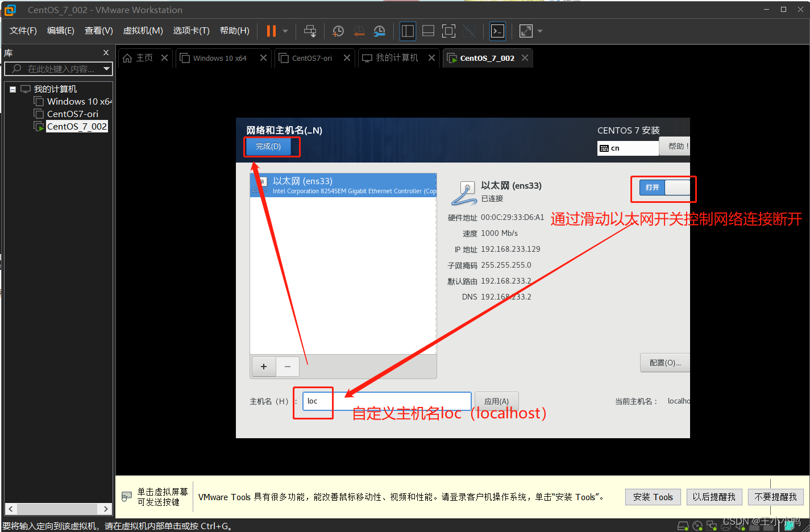Click the orange Pause VM toolbar icon
Image resolution: width=810 pixels, height=532 pixels.
tap(271, 31)
